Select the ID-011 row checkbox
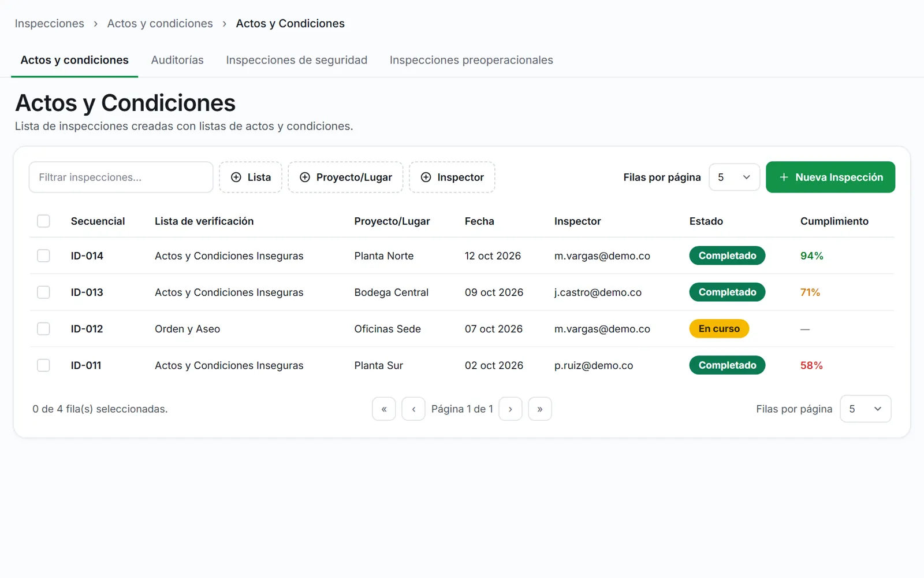924x578 pixels. [x=43, y=365]
